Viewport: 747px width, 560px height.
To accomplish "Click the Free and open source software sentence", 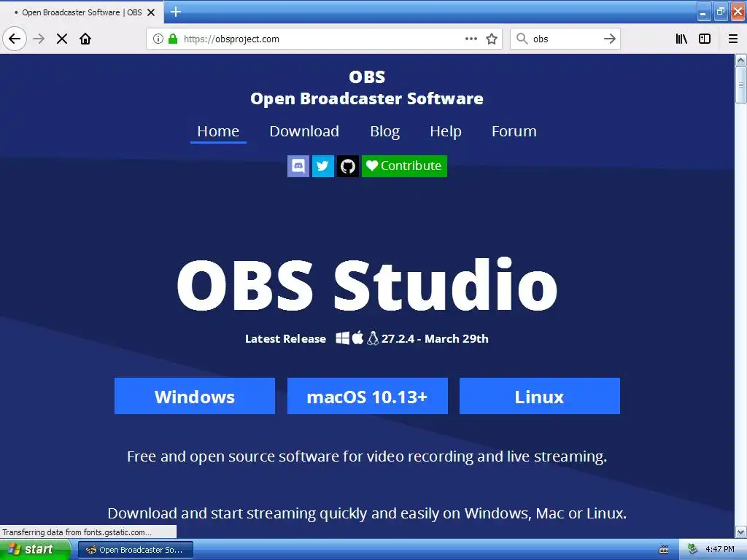I will tap(367, 456).
